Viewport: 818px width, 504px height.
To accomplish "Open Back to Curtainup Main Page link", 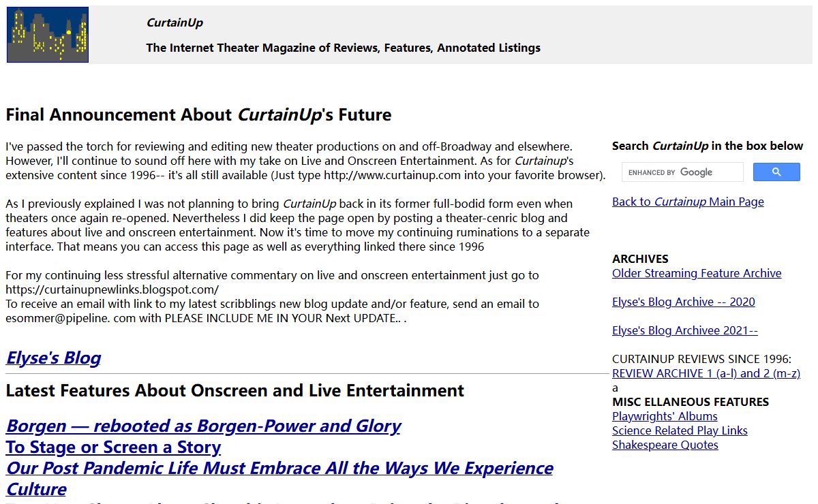I will 688,202.
